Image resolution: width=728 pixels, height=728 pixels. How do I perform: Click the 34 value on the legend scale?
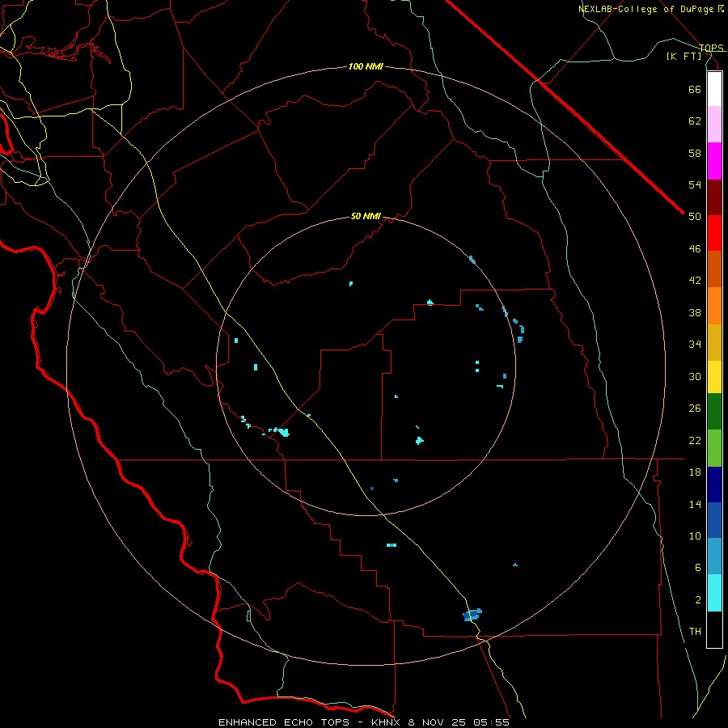[695, 345]
